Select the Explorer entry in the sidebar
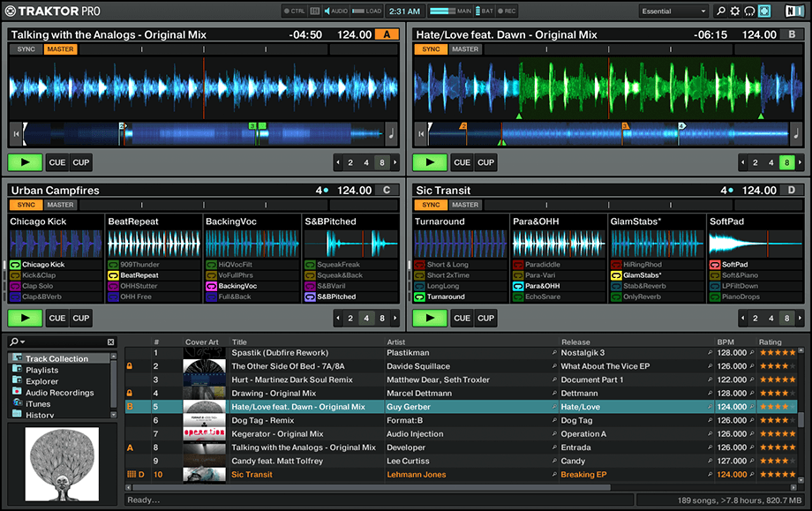The image size is (812, 511). 41,380
